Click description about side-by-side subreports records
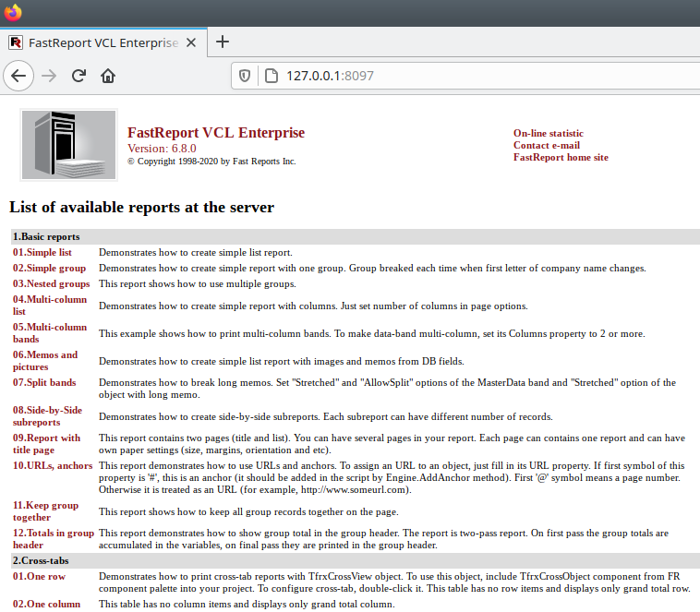 [326, 416]
